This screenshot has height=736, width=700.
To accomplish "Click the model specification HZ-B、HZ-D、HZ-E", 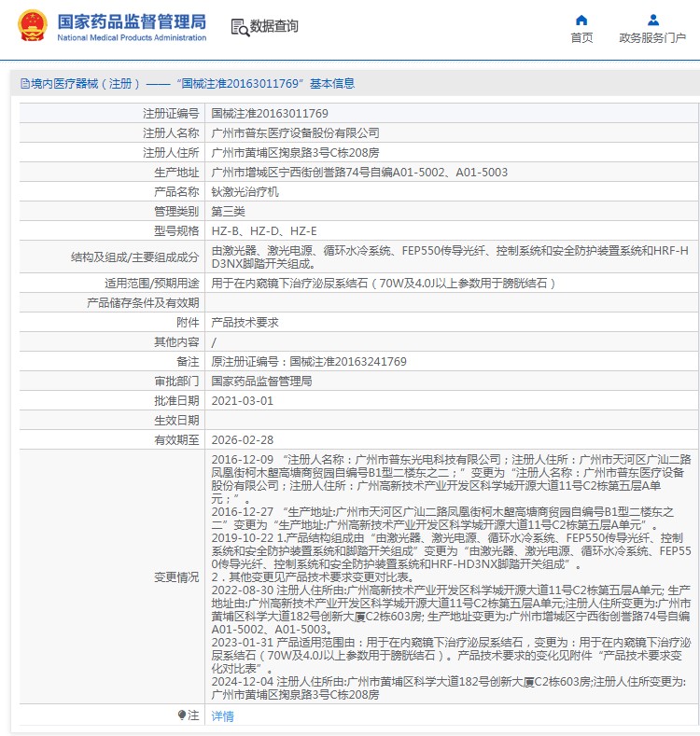I will [264, 230].
